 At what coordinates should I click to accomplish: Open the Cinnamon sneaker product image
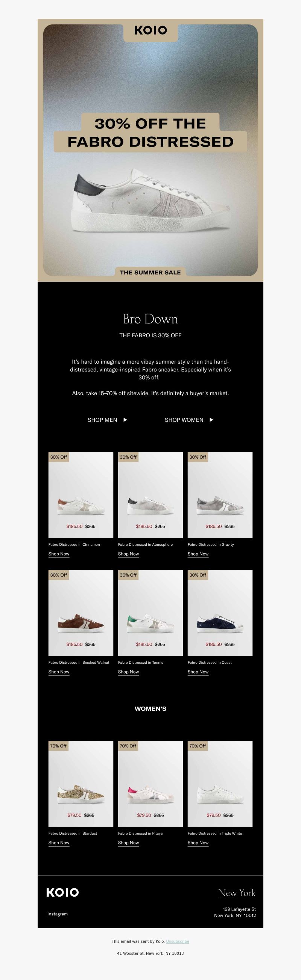click(81, 495)
